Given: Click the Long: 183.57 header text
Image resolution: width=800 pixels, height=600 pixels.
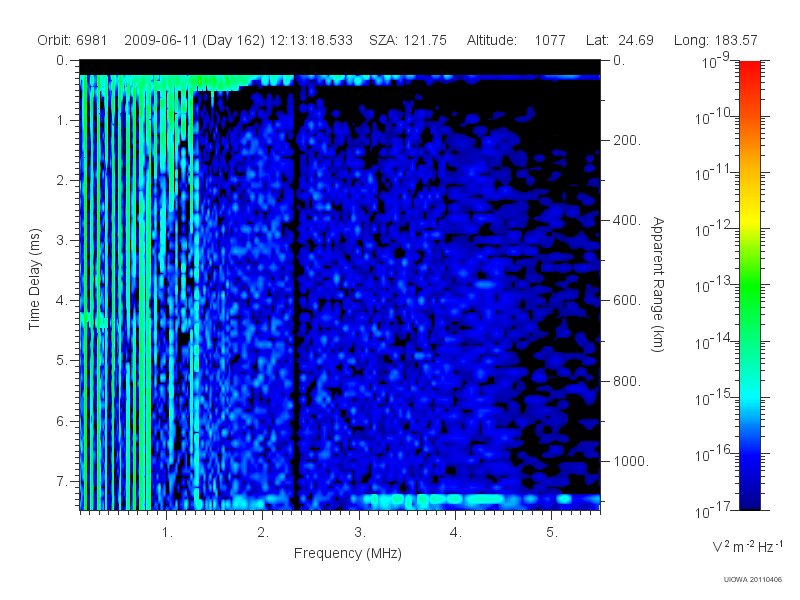Looking at the screenshot, I should coord(715,40).
